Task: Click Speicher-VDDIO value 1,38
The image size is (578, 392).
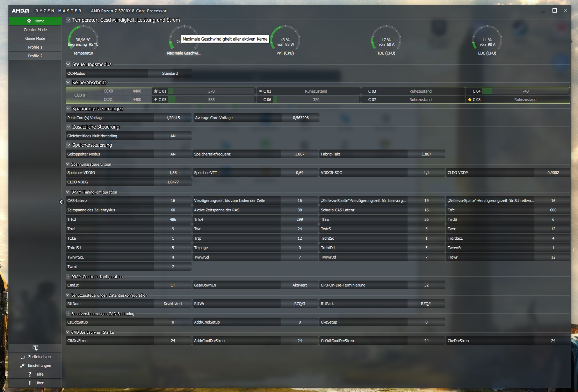Action: (x=173, y=173)
